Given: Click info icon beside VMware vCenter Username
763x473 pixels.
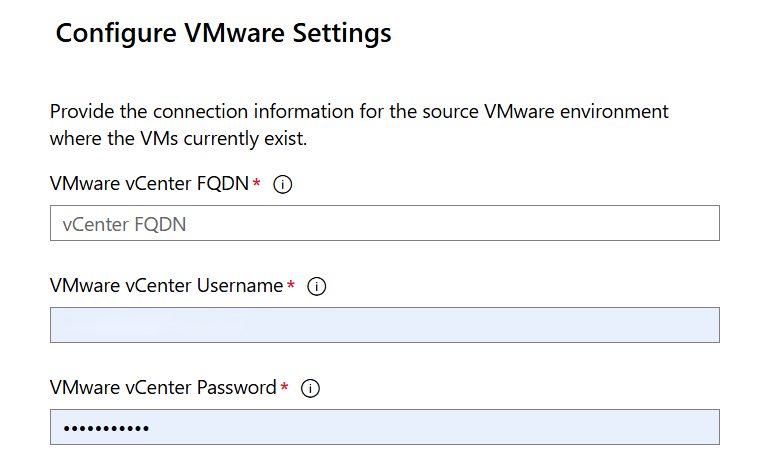Looking at the screenshot, I should coord(316,286).
